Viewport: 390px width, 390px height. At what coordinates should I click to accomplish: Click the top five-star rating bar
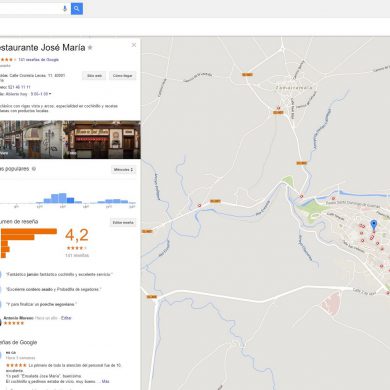point(29,231)
